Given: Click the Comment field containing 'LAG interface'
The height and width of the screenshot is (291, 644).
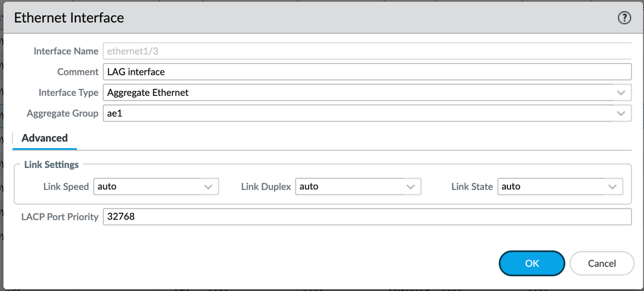Looking at the screenshot, I should point(367,71).
